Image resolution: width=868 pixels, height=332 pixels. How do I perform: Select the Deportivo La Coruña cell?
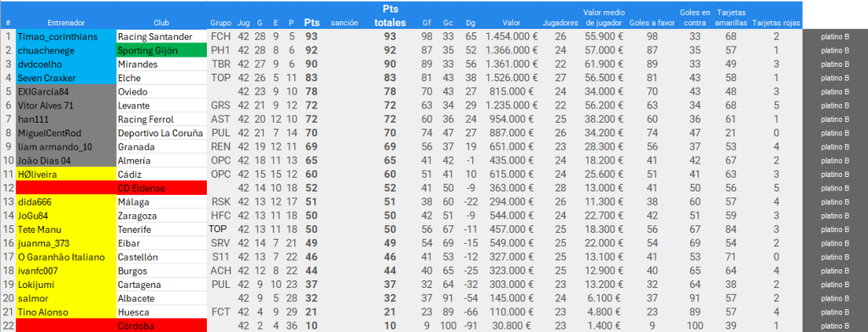tap(162, 133)
